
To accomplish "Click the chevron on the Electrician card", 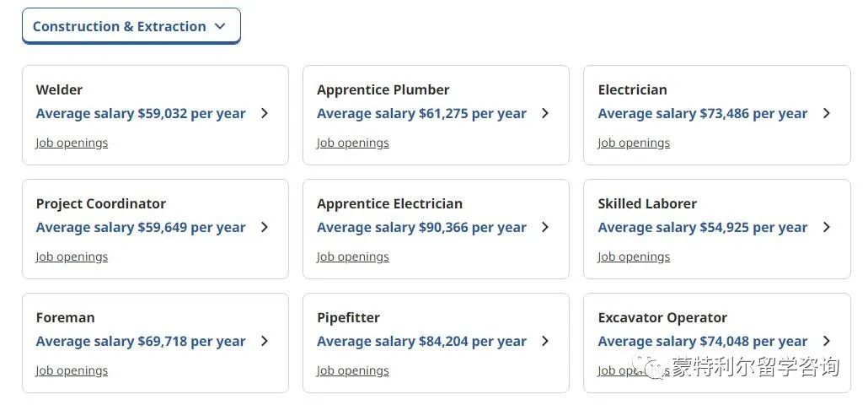I will tap(827, 113).
